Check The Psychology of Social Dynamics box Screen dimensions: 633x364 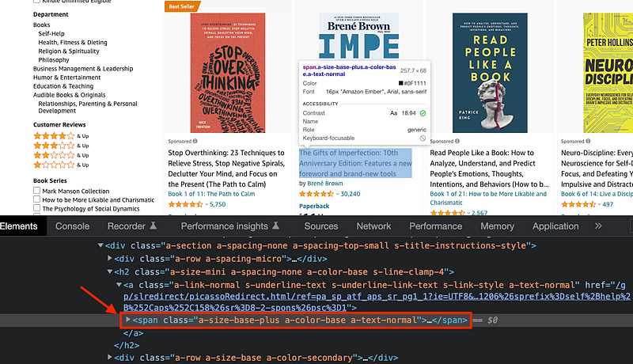pos(36,208)
